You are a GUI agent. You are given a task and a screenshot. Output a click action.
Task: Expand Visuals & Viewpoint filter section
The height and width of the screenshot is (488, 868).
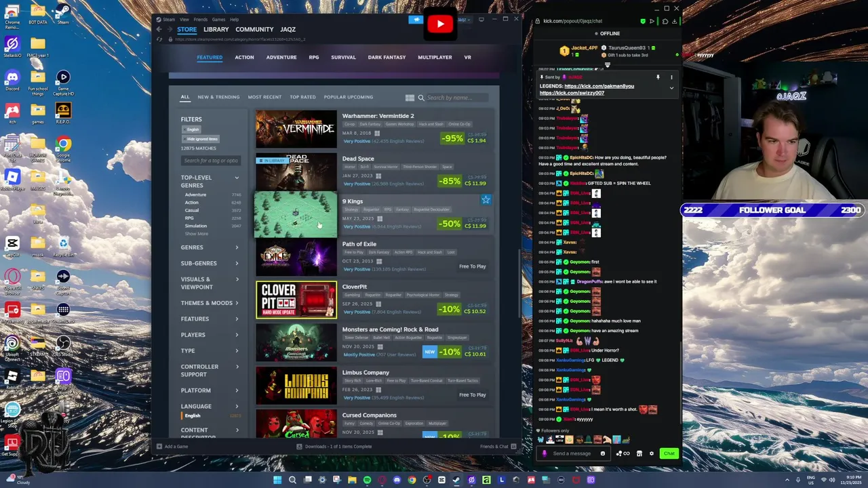(x=210, y=283)
